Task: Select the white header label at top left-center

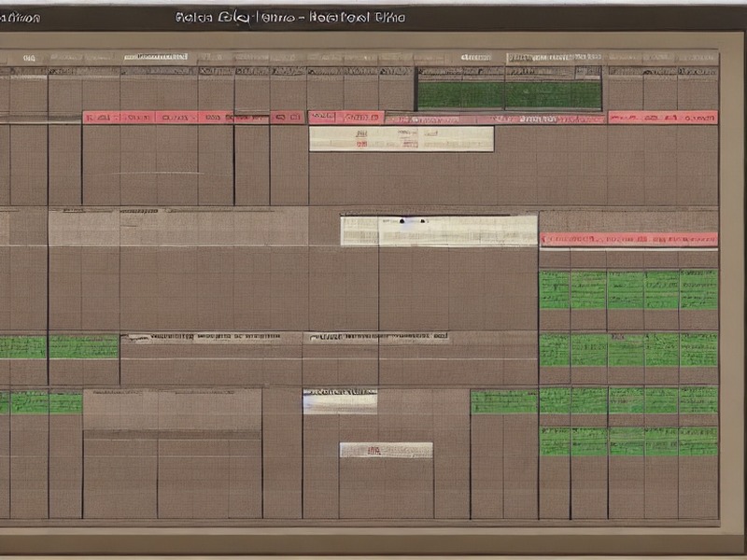Action: 156,57
